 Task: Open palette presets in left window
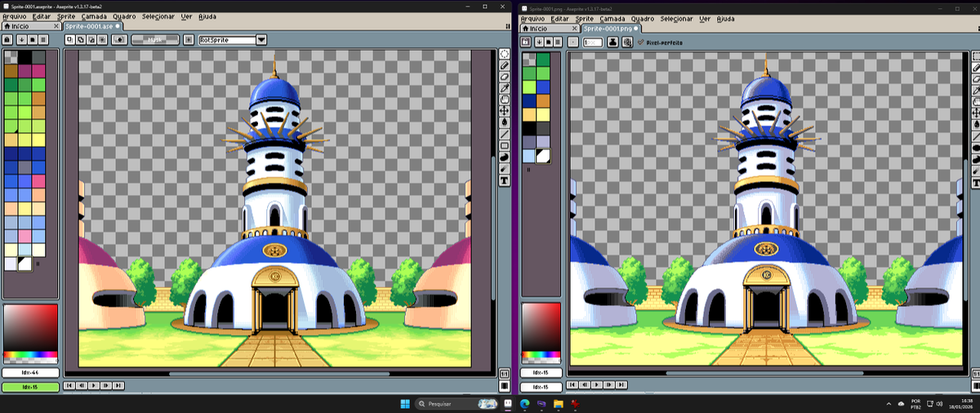click(x=32, y=39)
